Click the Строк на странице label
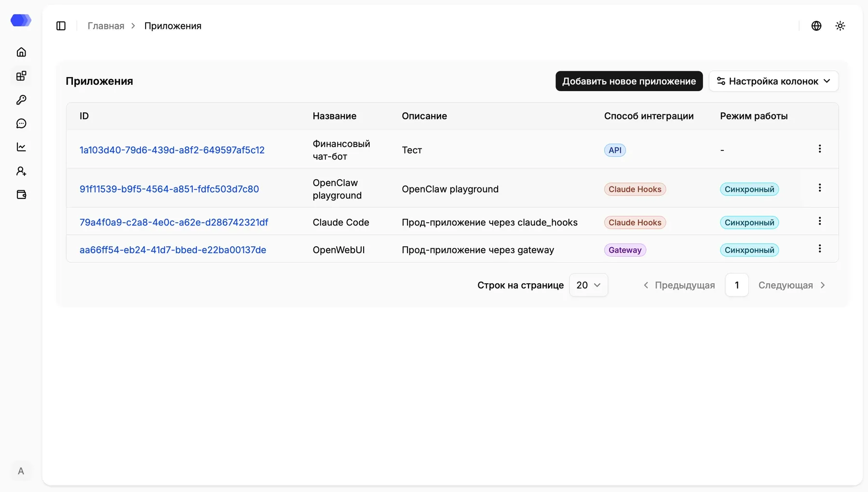 click(520, 285)
